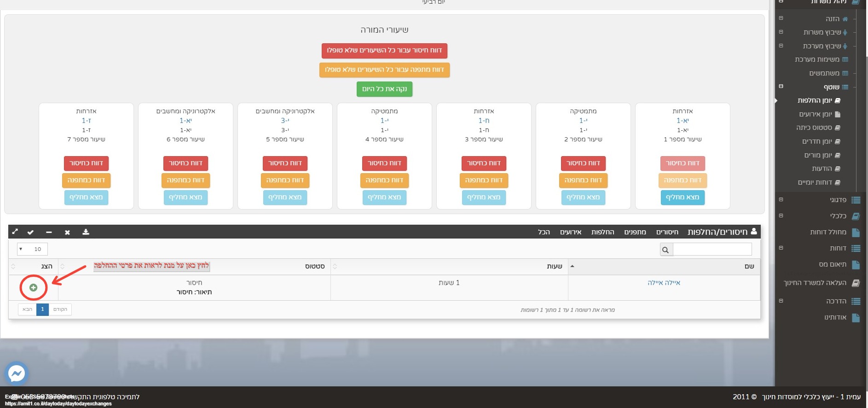Go to pagination page 1 button
Image resolution: width=868 pixels, height=408 pixels.
(x=42, y=309)
